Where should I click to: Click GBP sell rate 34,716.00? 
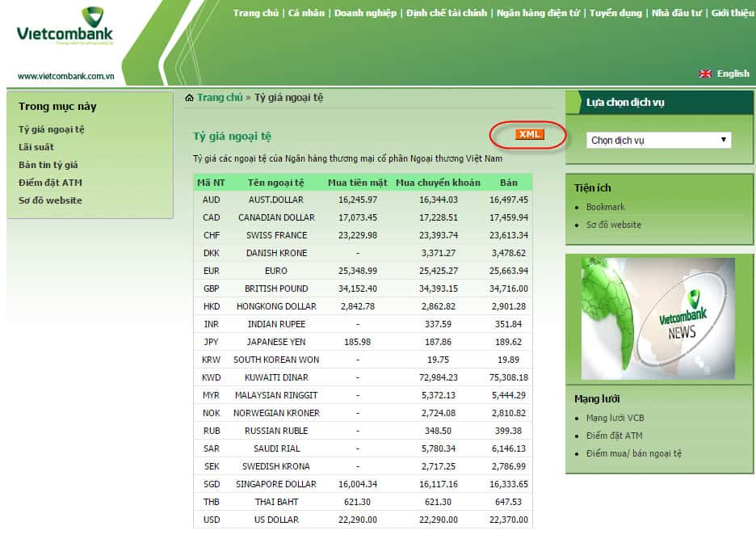coord(509,288)
